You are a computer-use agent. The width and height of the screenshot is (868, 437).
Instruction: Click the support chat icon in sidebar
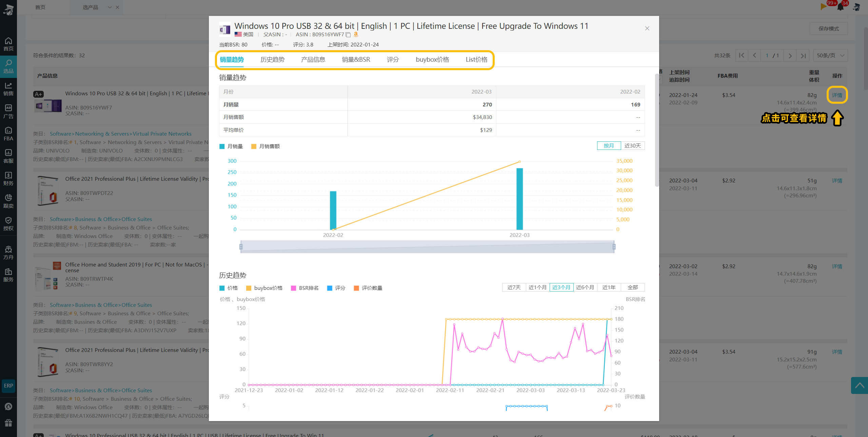pos(8,406)
